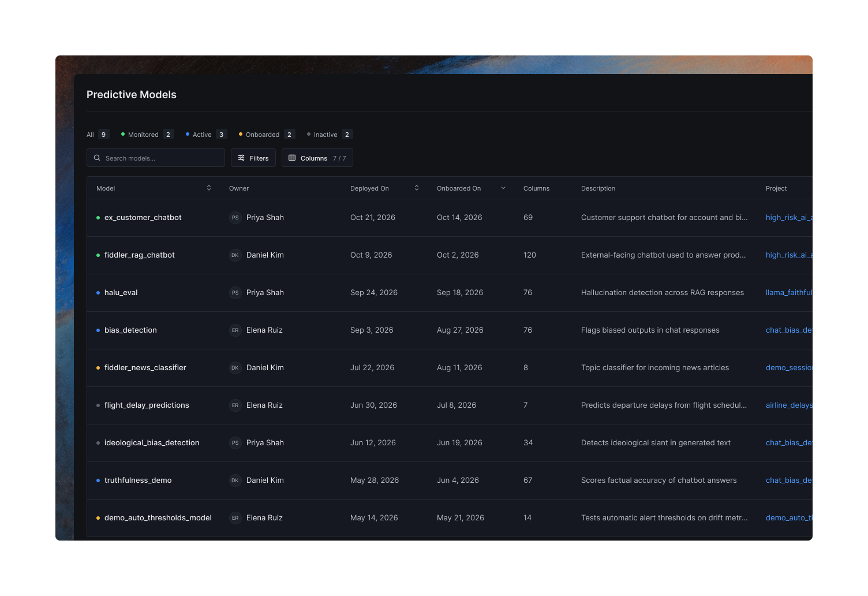Select the demo_auto_thresholds_model model name
The height and width of the screenshot is (596, 868).
coord(158,518)
